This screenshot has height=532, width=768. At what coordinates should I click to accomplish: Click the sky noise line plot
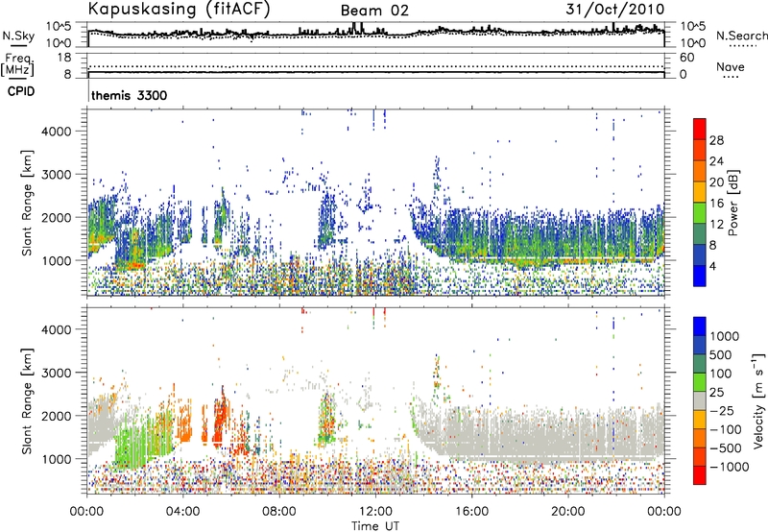[376, 35]
